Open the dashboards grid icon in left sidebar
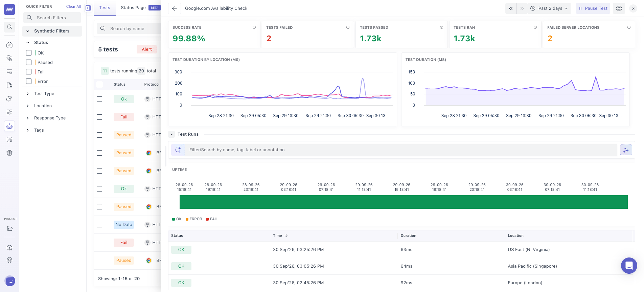Viewport: 644px width, 292px height. [9, 112]
